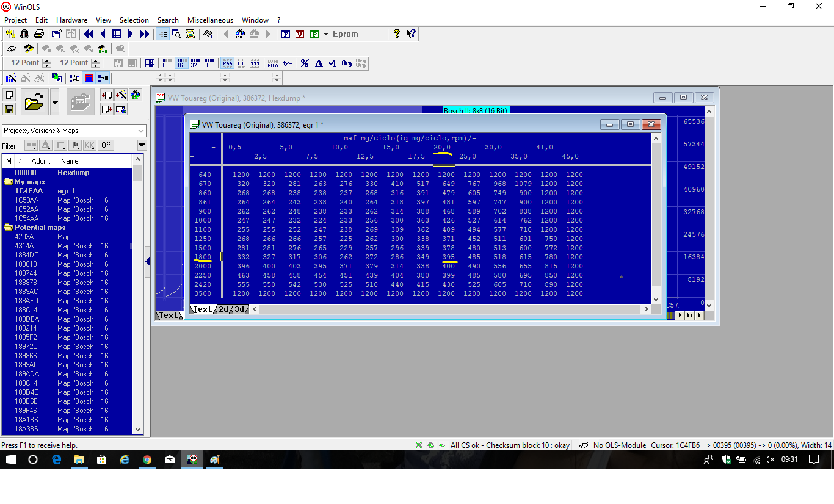This screenshot has width=834, height=504.
Task: Open the Project menu
Action: tap(16, 20)
